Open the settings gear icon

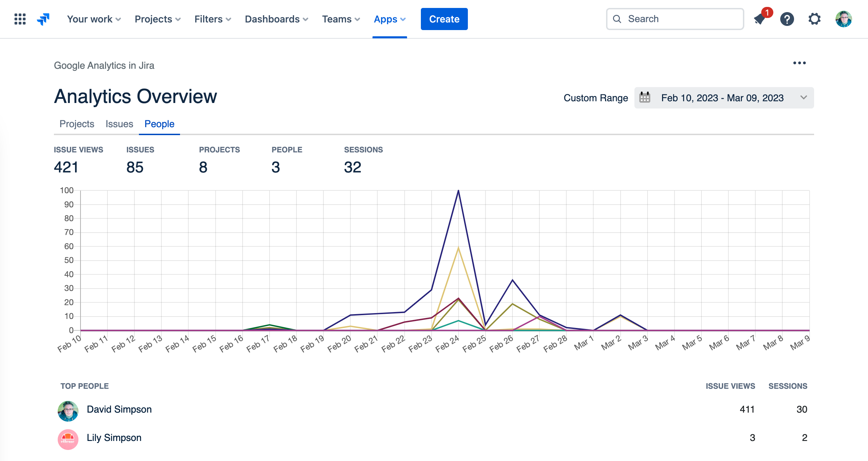coord(814,19)
